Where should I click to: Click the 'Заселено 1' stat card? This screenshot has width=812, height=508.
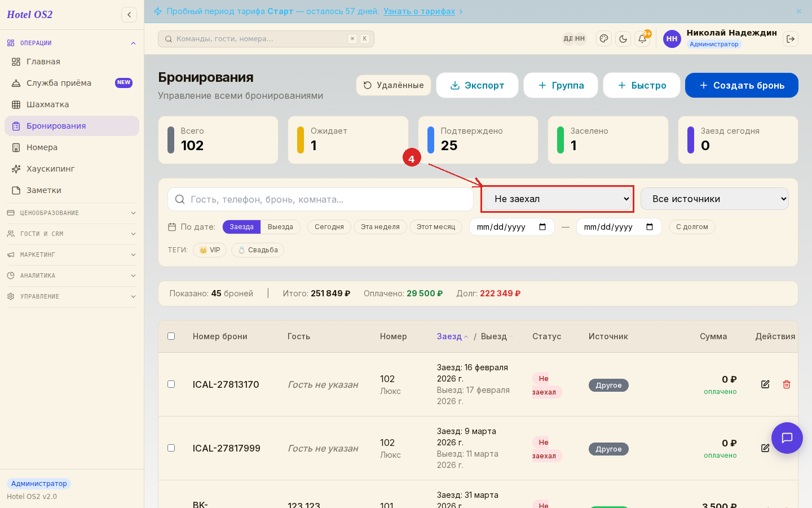tap(608, 140)
